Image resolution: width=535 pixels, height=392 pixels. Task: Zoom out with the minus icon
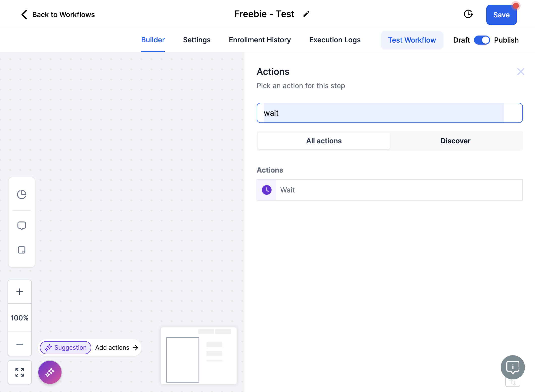(20, 344)
